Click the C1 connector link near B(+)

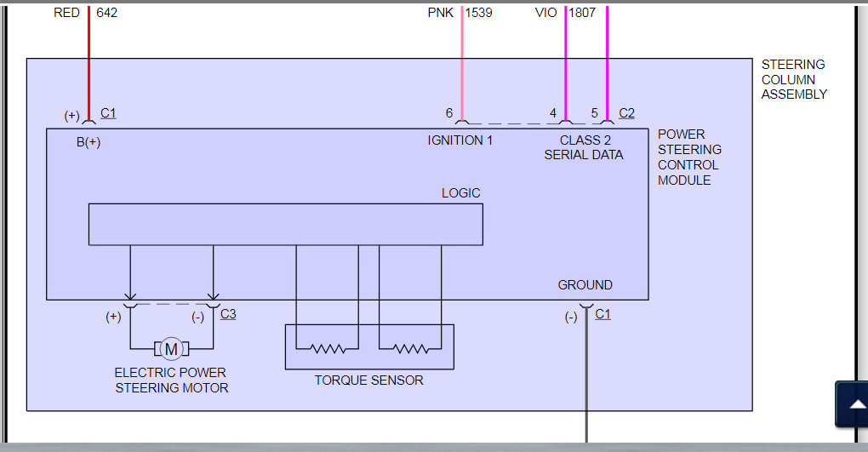(x=108, y=113)
